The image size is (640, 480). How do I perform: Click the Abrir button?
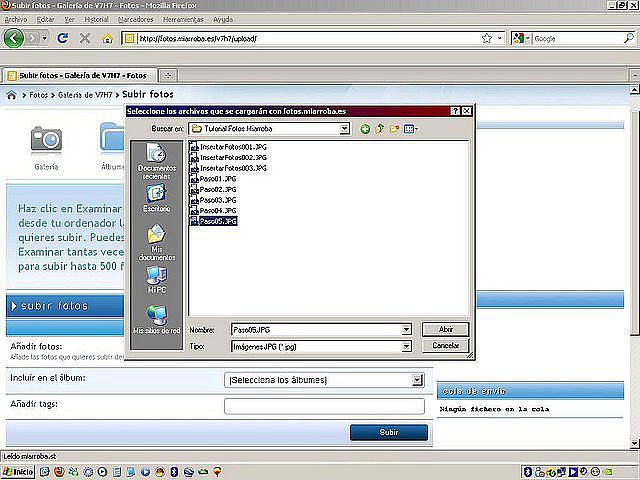[445, 329]
